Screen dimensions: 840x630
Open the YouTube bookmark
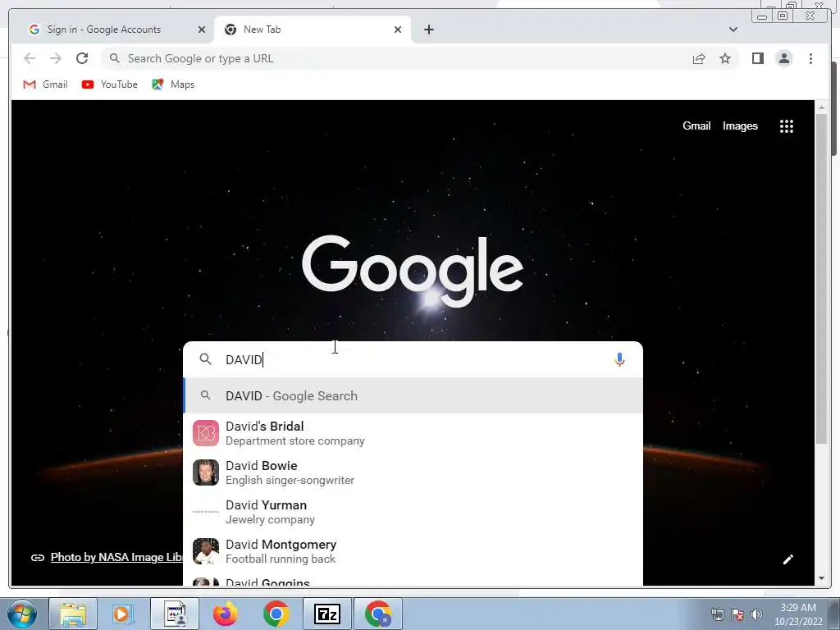tap(109, 84)
